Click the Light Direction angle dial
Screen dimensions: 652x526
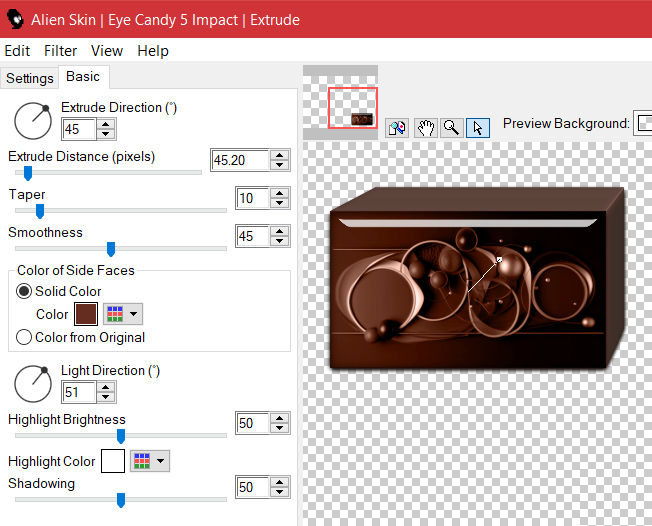coord(33,383)
